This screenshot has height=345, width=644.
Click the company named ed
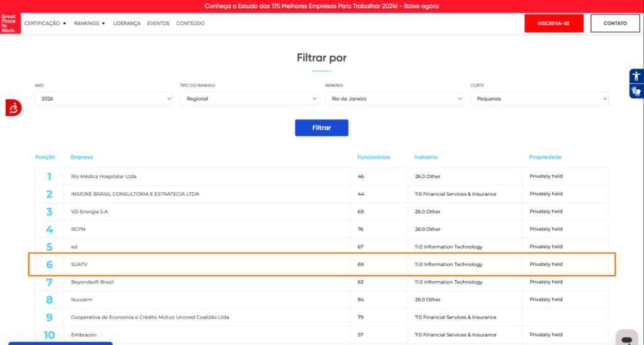pos(74,247)
